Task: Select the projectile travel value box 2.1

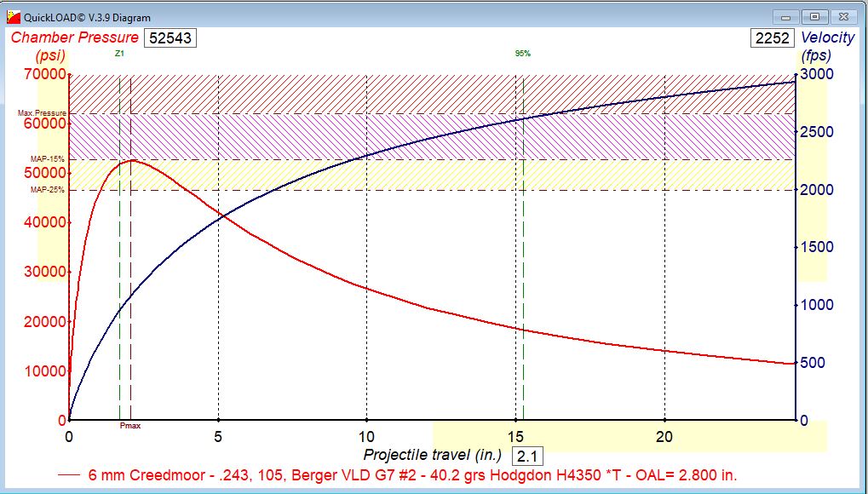Action: (527, 455)
